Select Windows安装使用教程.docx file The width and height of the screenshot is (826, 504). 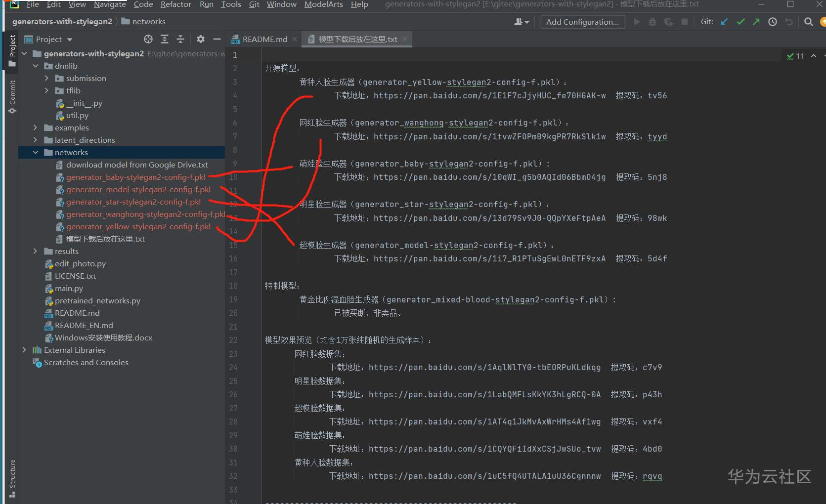coord(98,337)
